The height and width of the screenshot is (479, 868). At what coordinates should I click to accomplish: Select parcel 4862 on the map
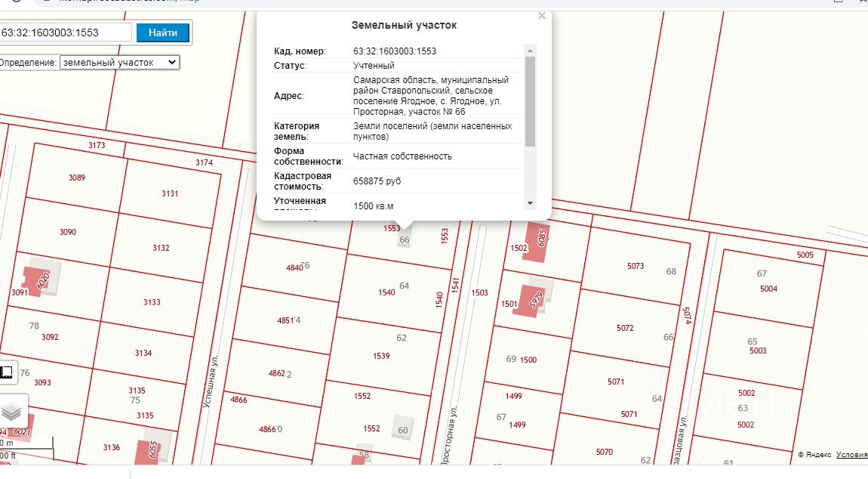point(277,373)
